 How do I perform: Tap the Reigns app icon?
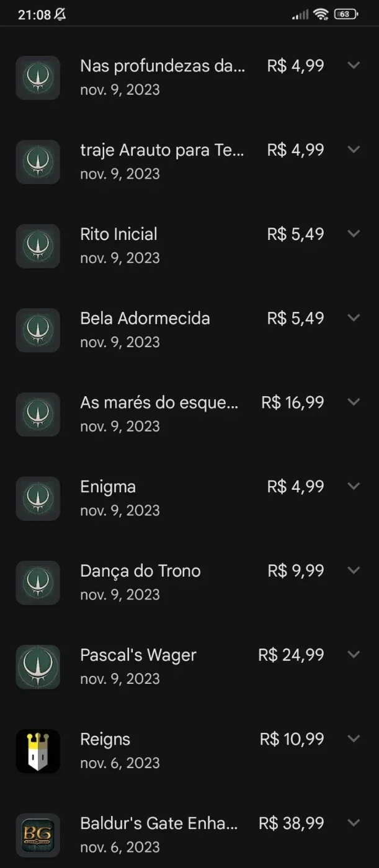point(38,751)
